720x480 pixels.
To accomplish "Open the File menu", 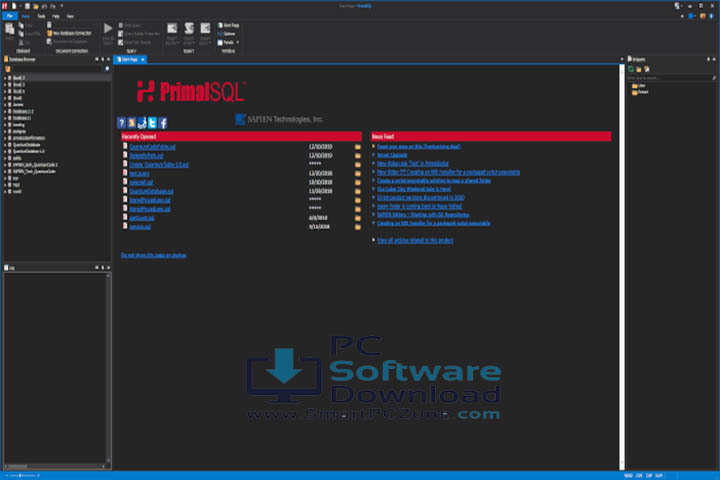I will point(10,16).
